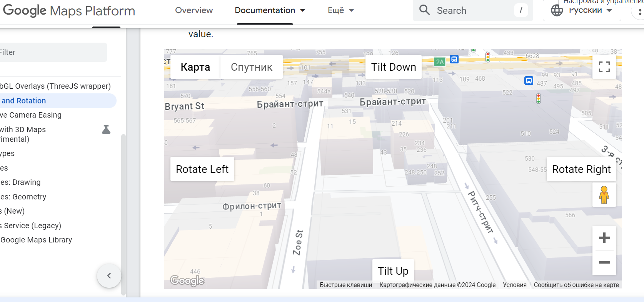
Task: Select the Tilt and Rotation sidebar item
Action: point(58,101)
